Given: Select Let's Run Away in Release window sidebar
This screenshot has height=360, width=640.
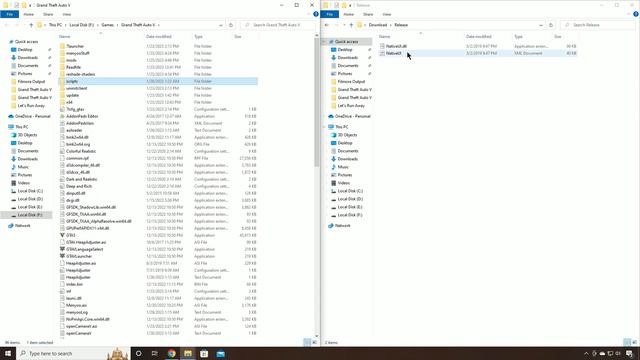Looking at the screenshot, I should click(x=351, y=106).
